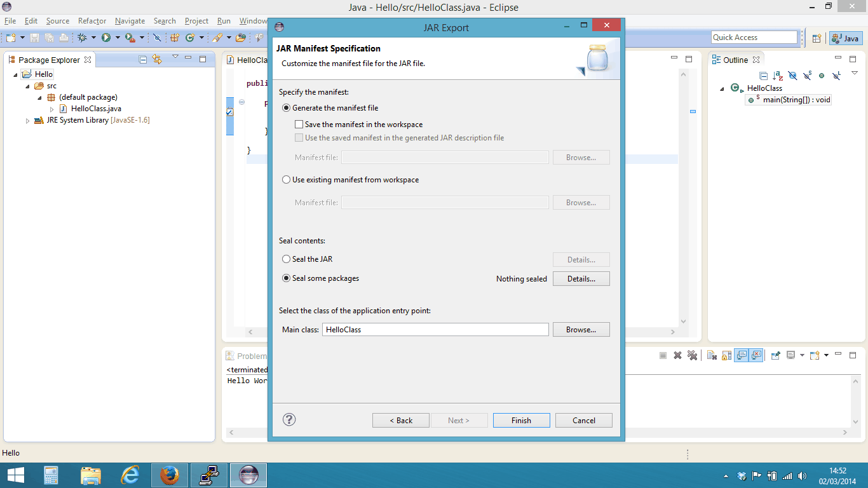Click the New Java Class icon
The width and height of the screenshot is (868, 488).
pos(189,37)
